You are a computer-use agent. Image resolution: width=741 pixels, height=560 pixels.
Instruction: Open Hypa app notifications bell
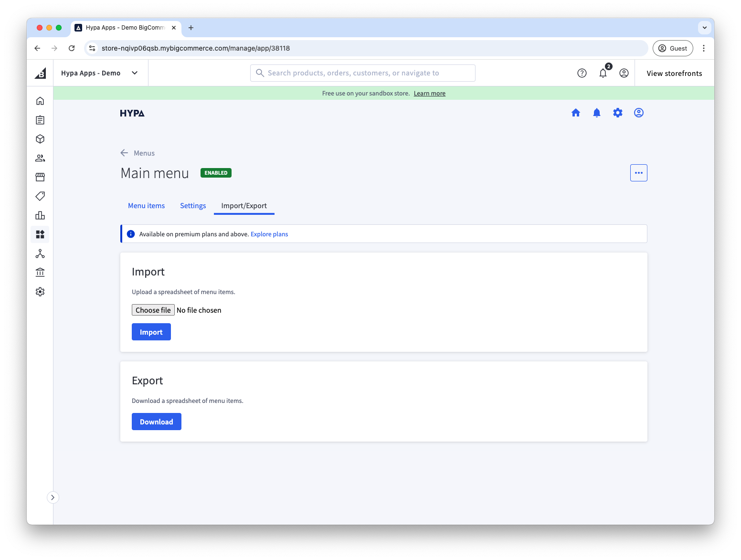point(597,113)
